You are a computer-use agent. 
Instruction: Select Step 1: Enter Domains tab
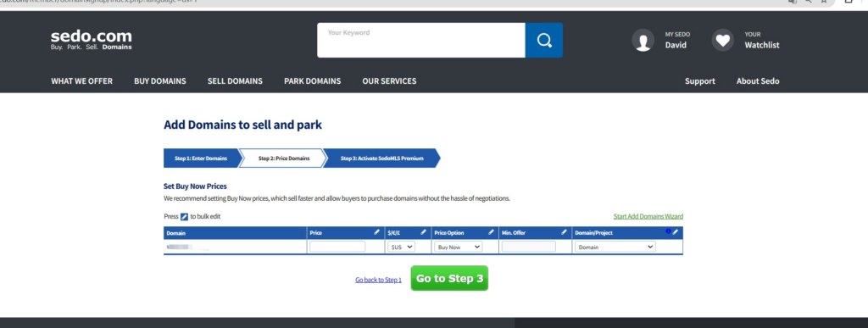tap(202, 158)
